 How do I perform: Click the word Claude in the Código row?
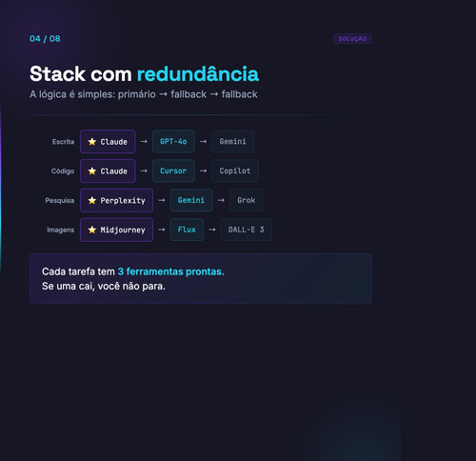pos(113,171)
